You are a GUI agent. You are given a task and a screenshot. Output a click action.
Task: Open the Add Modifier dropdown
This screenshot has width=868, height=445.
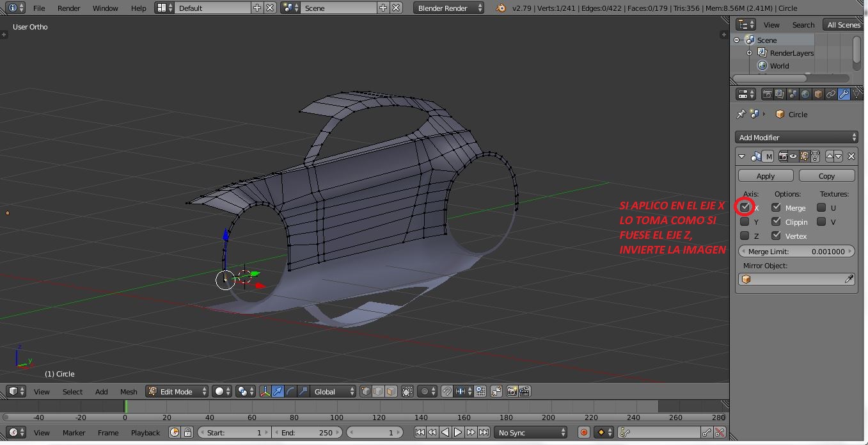[x=796, y=138]
